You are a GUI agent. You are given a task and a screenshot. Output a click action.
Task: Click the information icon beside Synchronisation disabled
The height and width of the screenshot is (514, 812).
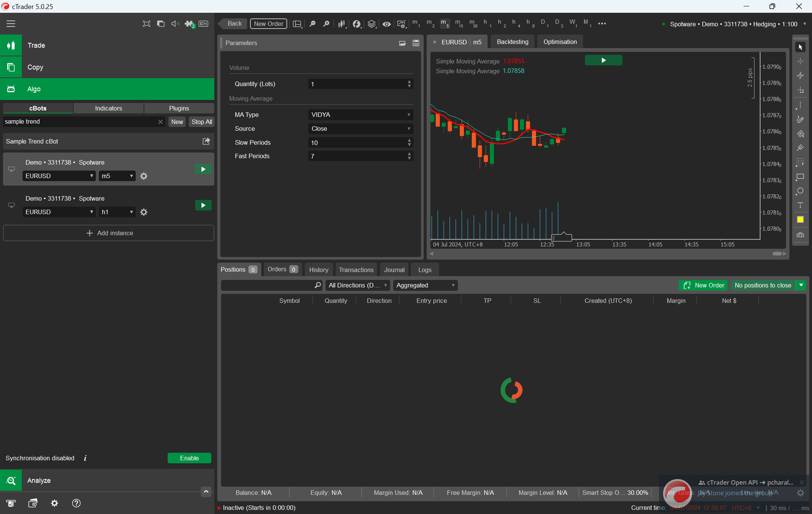(85, 458)
